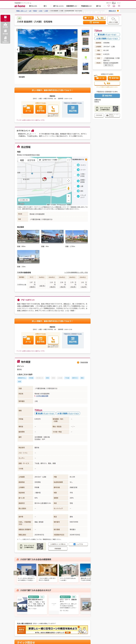Show the next property photo
Image resolution: width=136 pixels, height=644 pixels.
73,49
